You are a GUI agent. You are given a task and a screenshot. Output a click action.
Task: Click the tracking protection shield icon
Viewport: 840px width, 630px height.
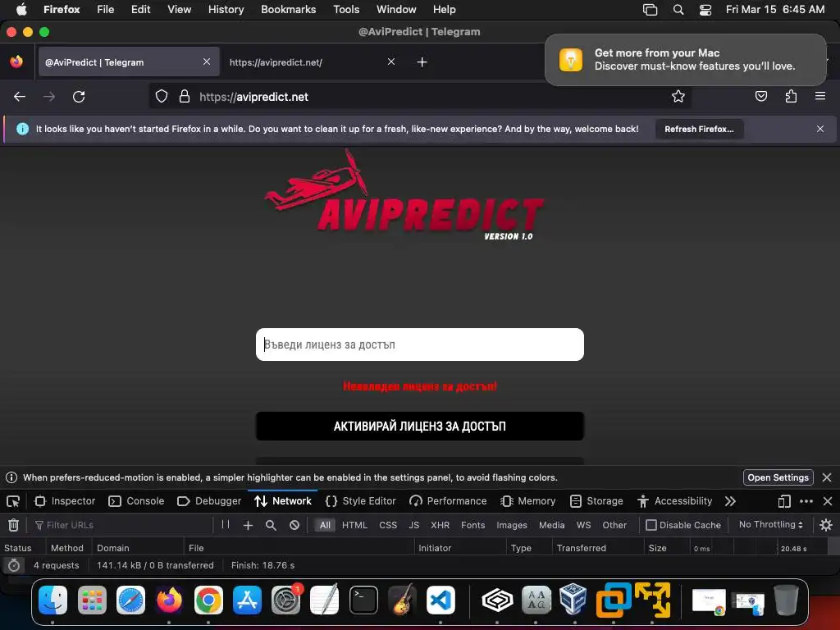[x=162, y=97]
